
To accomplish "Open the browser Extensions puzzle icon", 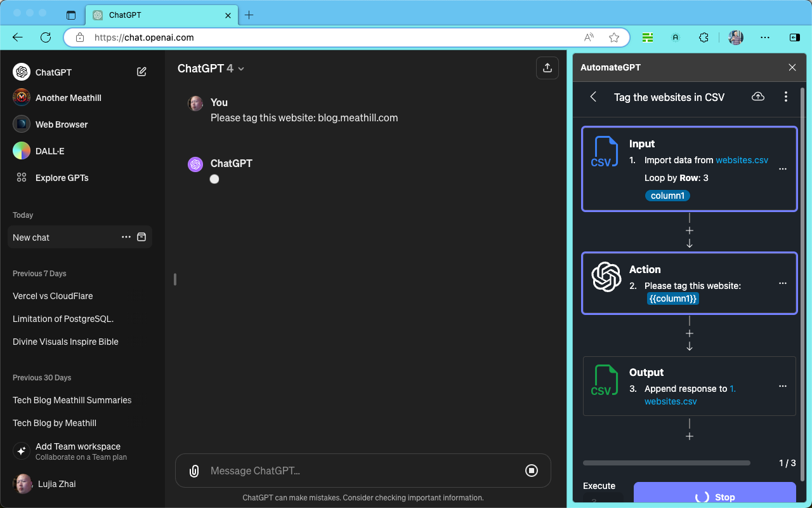I will pos(704,37).
